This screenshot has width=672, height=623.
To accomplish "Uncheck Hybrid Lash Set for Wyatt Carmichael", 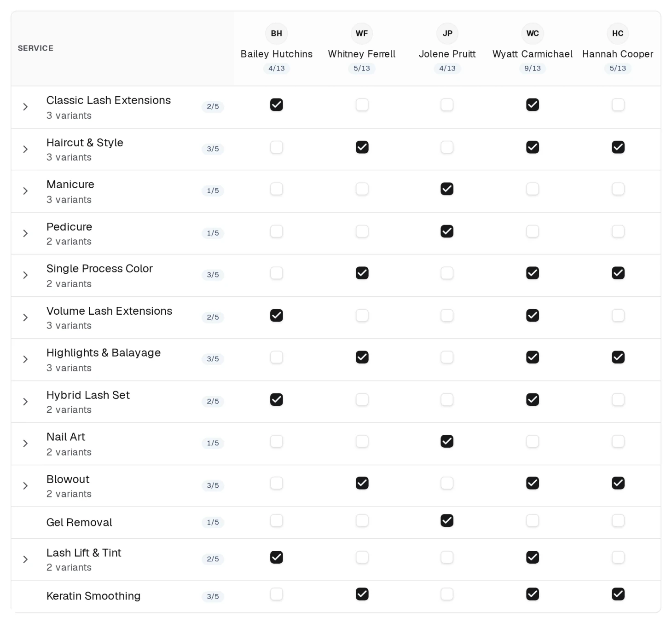I will [x=533, y=400].
